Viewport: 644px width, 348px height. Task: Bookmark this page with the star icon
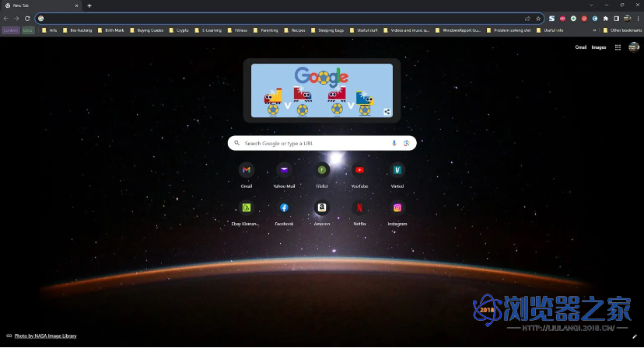(538, 19)
